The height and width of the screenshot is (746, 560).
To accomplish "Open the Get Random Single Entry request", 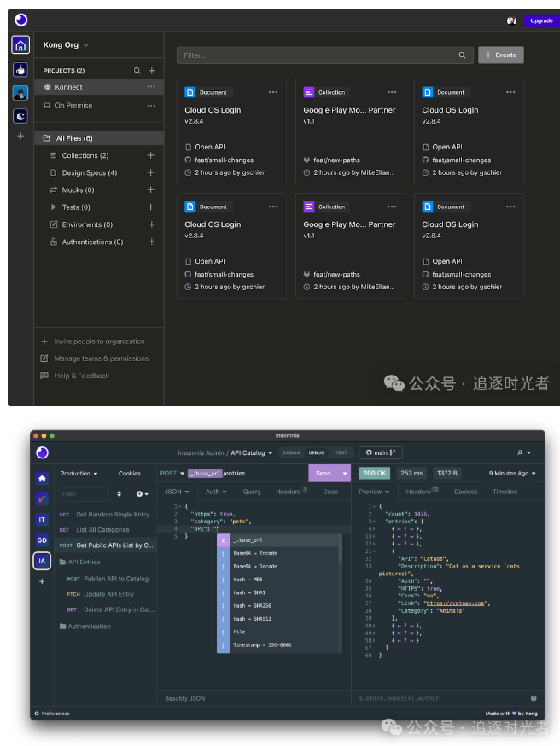I will [x=106, y=515].
